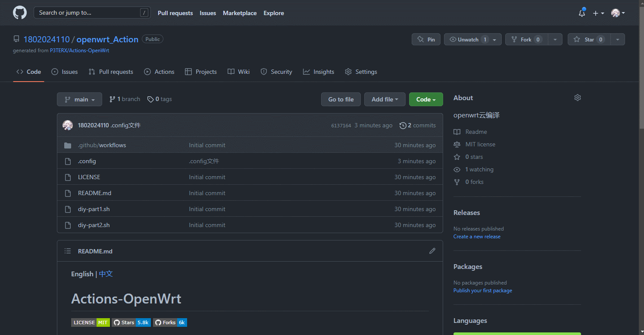Image resolution: width=644 pixels, height=335 pixels.
Task: Click Create a new release link
Action: [x=477, y=237]
